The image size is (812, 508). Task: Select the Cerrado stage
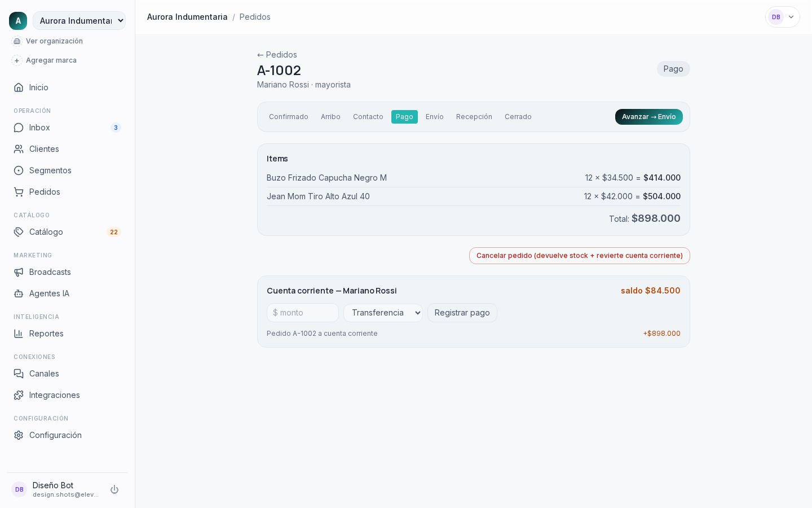(518, 117)
